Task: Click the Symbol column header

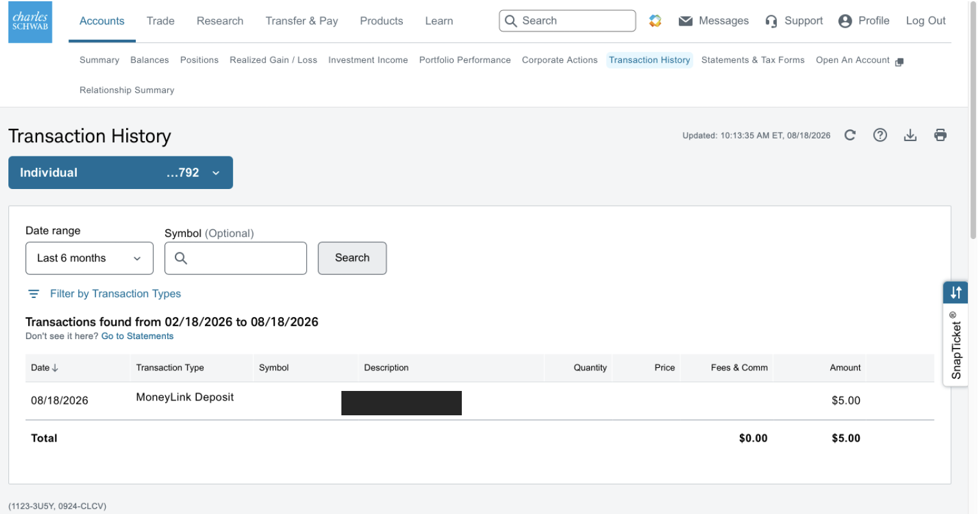Action: tap(274, 368)
